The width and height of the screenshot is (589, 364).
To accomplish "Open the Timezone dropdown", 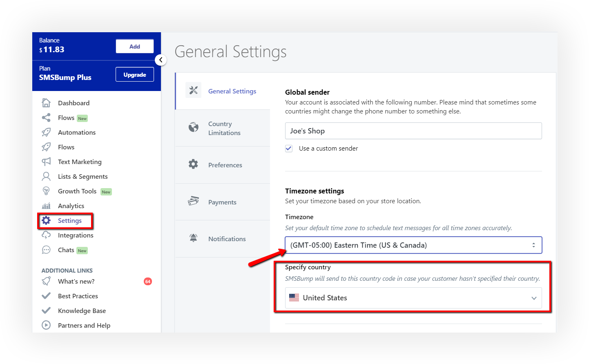I will (413, 245).
